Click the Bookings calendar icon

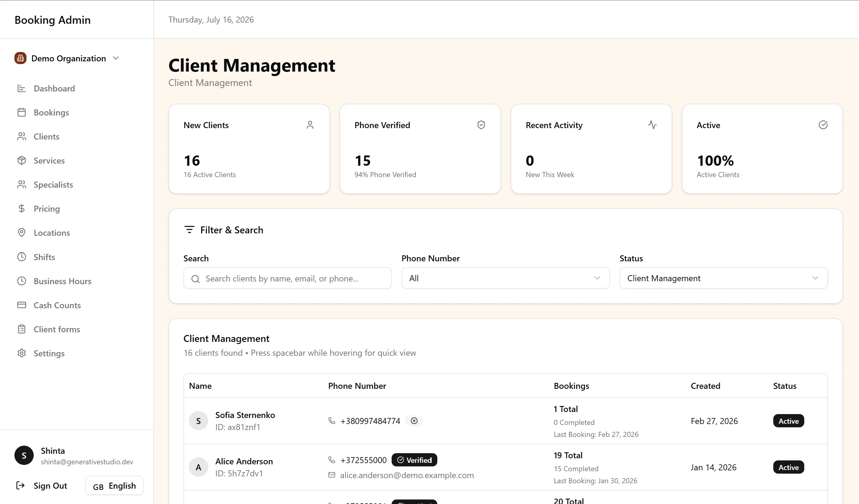[21, 112]
